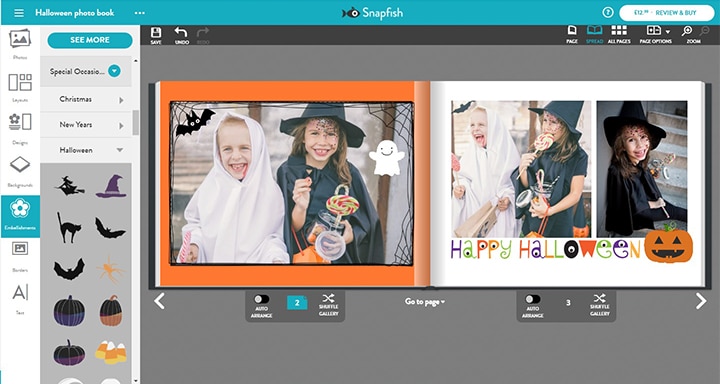720x384 pixels.
Task: Toggle Auto Arrange for page 3
Action: click(x=533, y=299)
